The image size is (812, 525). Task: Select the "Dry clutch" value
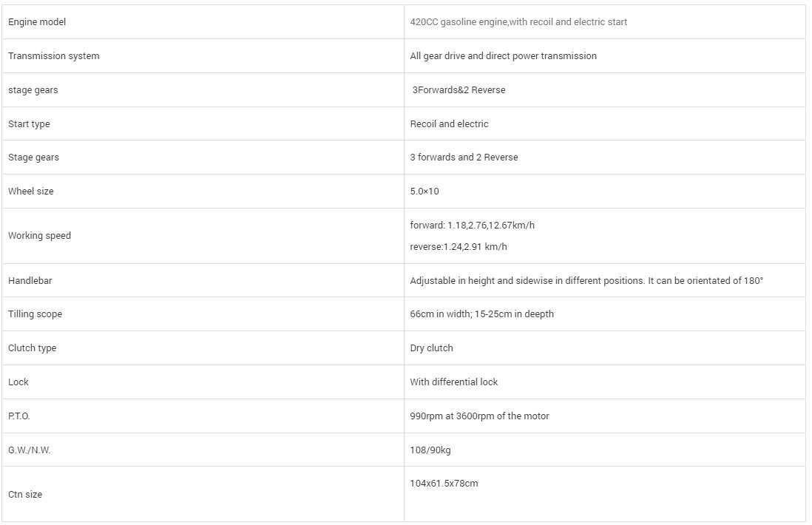point(431,348)
